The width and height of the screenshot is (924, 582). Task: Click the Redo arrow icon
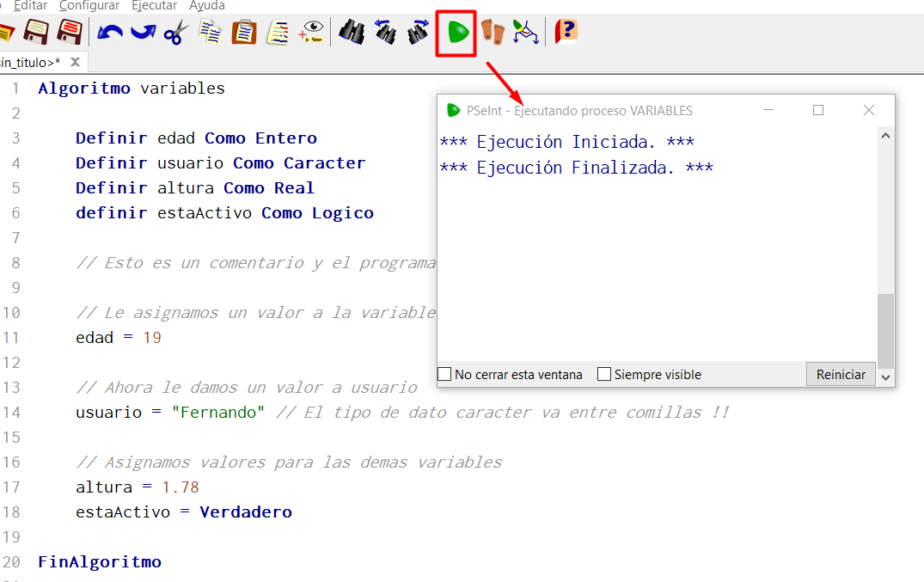(x=143, y=34)
